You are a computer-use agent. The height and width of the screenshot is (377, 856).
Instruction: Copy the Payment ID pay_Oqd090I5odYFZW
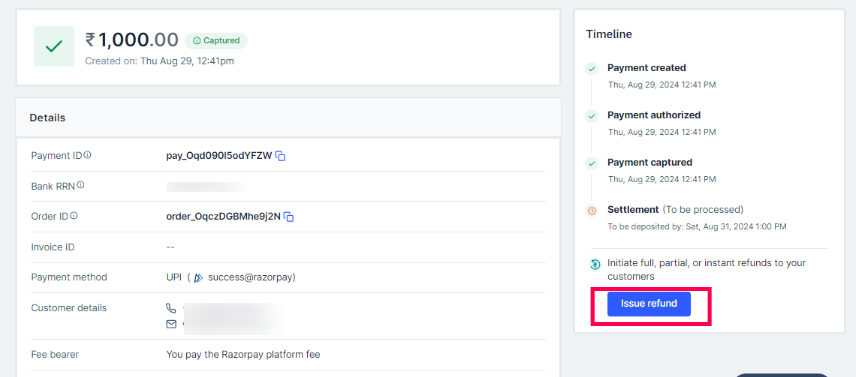tap(281, 156)
